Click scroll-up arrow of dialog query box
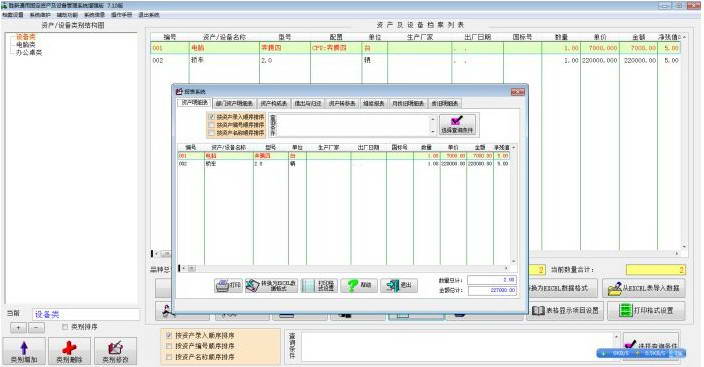 click(433, 119)
